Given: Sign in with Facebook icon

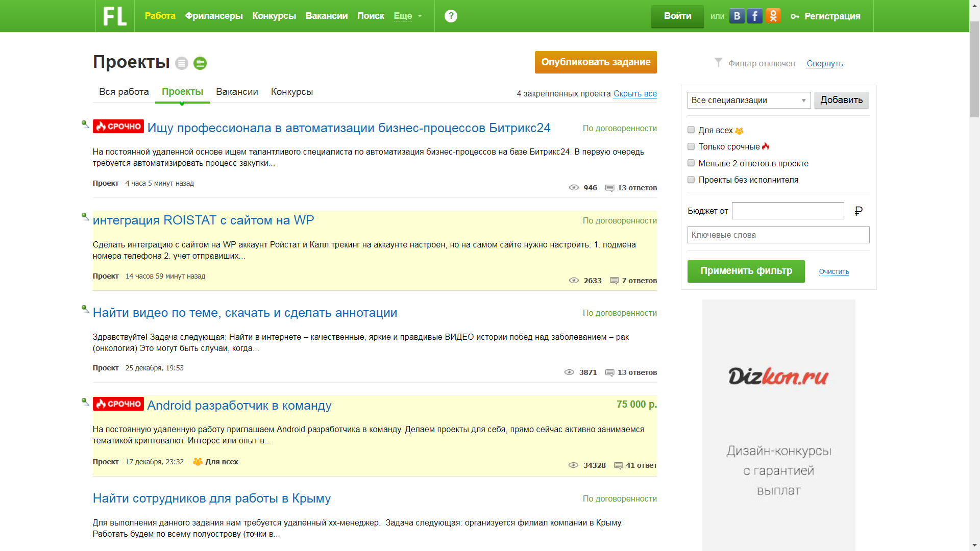Looking at the screenshot, I should pos(755,16).
